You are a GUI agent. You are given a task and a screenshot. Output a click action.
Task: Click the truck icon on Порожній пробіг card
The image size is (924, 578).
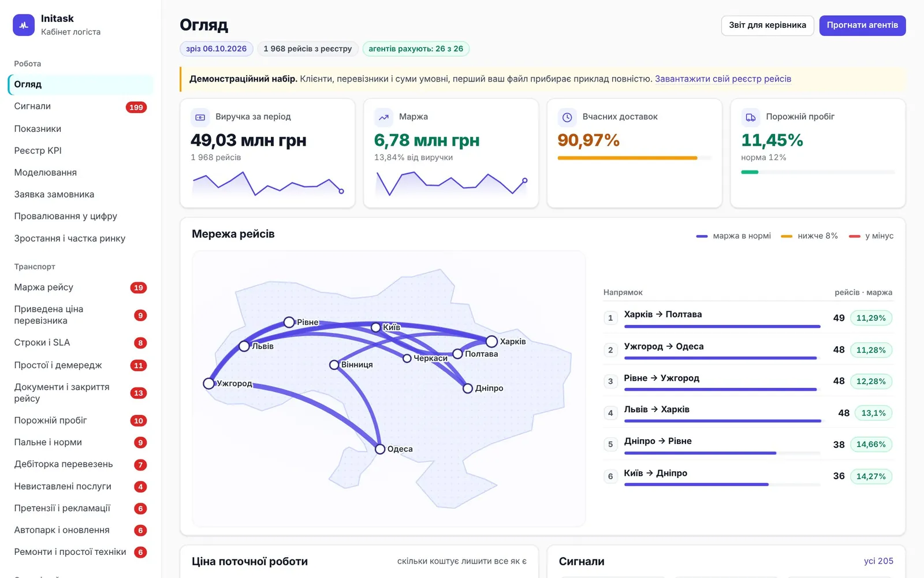750,117
